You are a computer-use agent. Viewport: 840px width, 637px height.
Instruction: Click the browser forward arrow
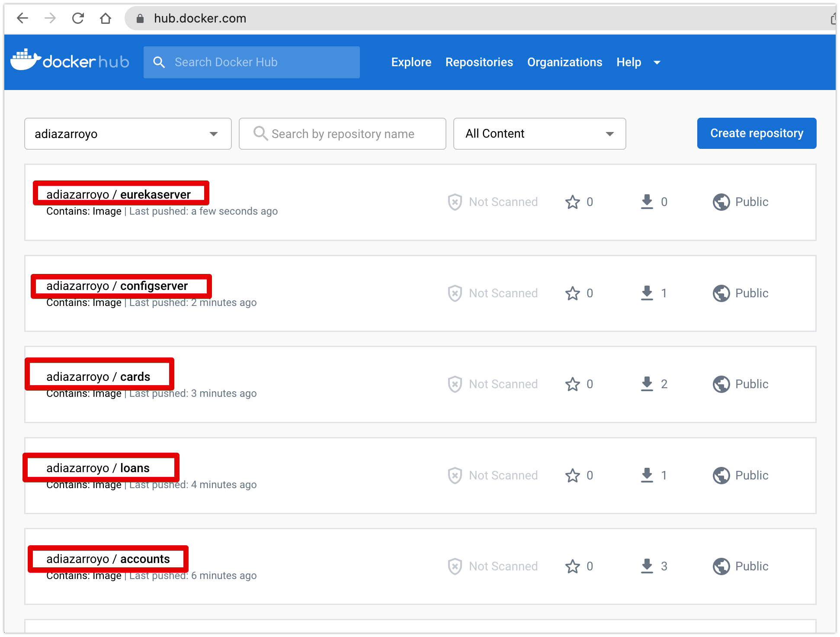[50, 18]
